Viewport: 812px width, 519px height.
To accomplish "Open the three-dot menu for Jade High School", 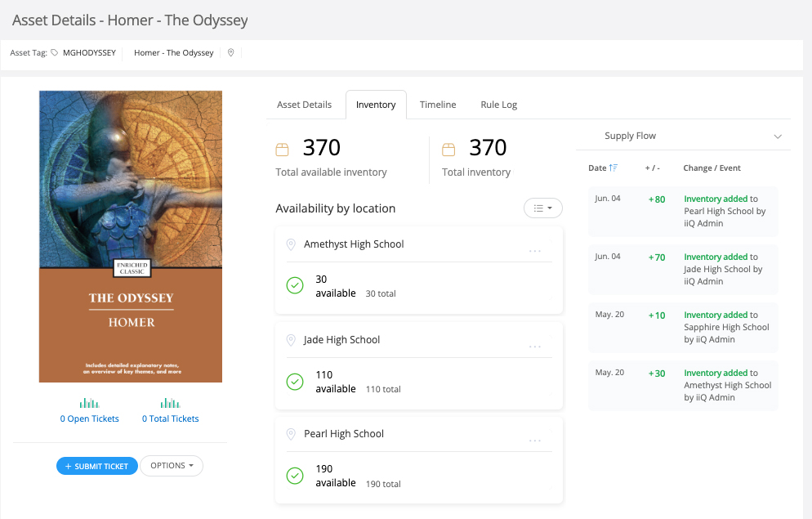I will (x=535, y=347).
